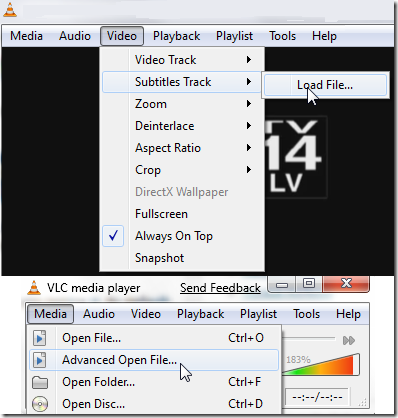Viewport: 398px width, 418px height.
Task: Select Advanced Open File... from the Media menu
Action: (x=154, y=360)
